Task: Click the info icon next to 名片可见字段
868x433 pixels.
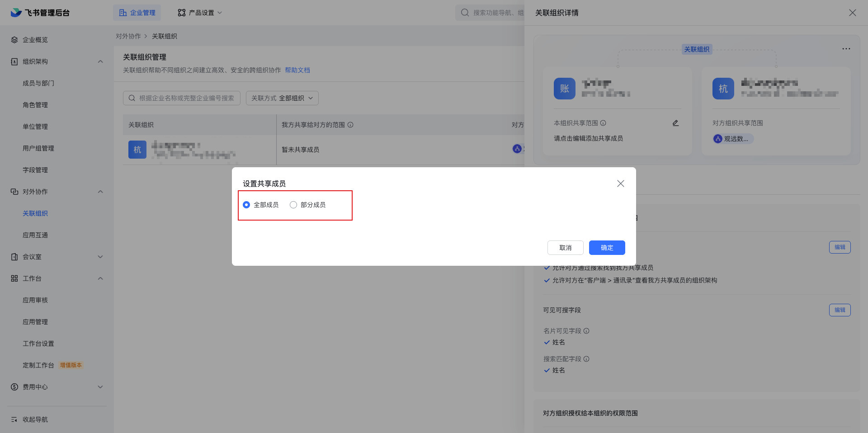Action: [586, 331]
